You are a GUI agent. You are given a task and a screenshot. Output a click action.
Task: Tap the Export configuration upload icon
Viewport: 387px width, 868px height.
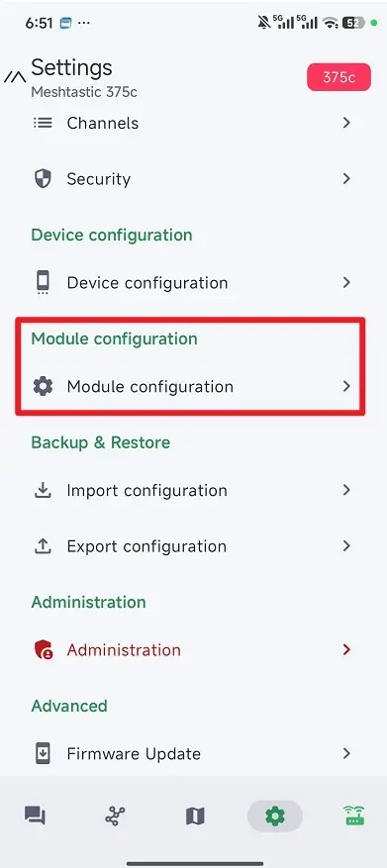click(x=43, y=545)
